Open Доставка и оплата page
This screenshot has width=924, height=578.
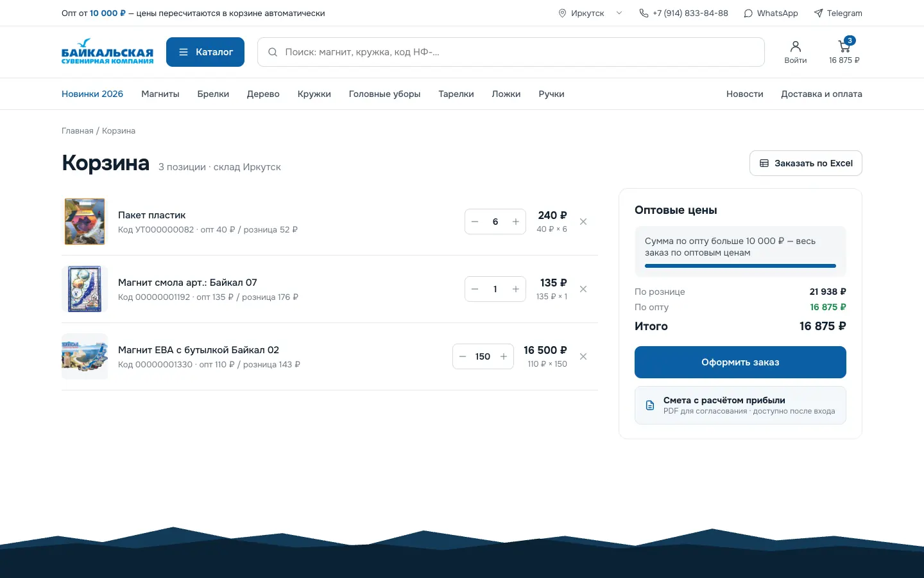click(x=821, y=94)
